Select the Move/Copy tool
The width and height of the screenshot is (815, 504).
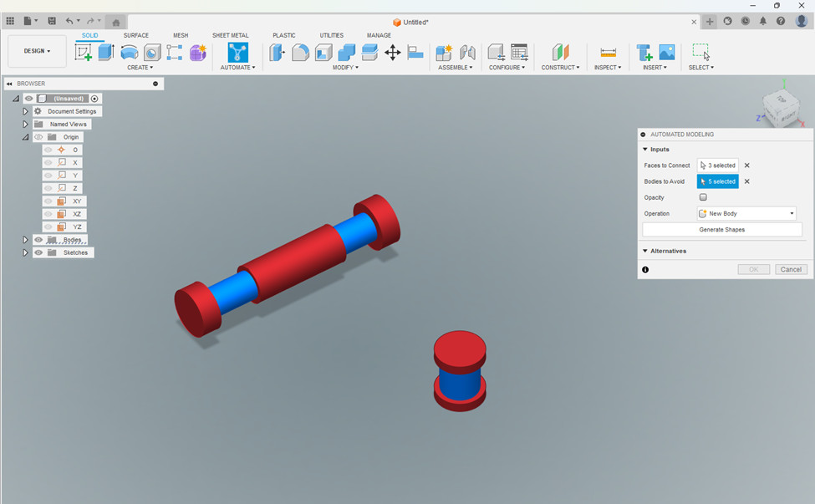[392, 52]
